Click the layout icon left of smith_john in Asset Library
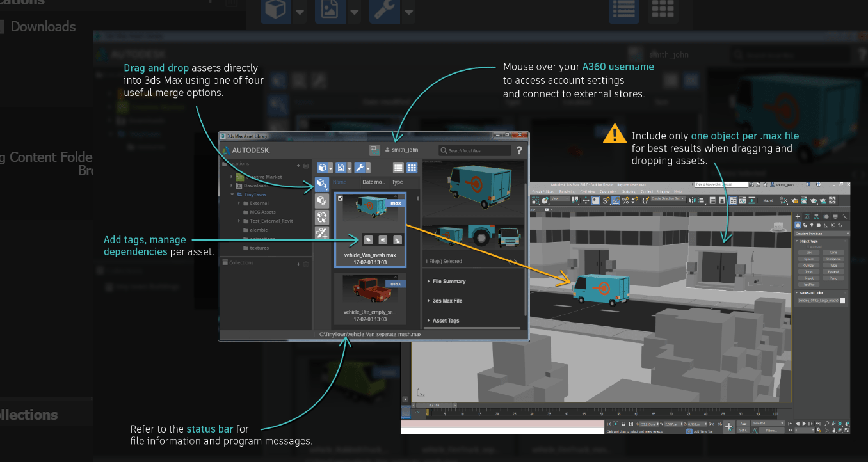Screen dimensions: 868x462 point(374,150)
